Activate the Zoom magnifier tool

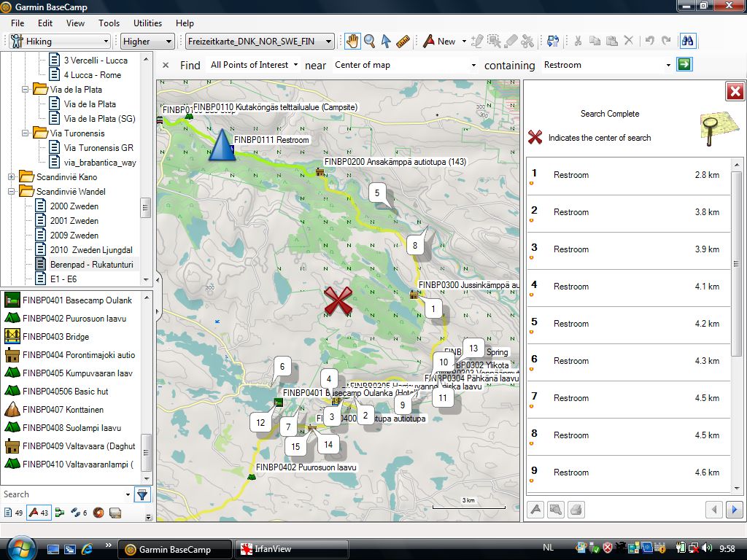tap(370, 42)
